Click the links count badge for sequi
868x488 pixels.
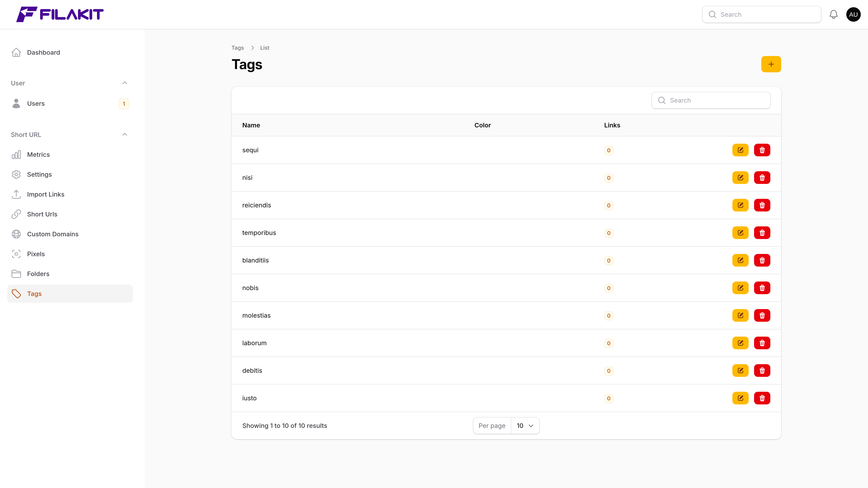[x=609, y=151]
